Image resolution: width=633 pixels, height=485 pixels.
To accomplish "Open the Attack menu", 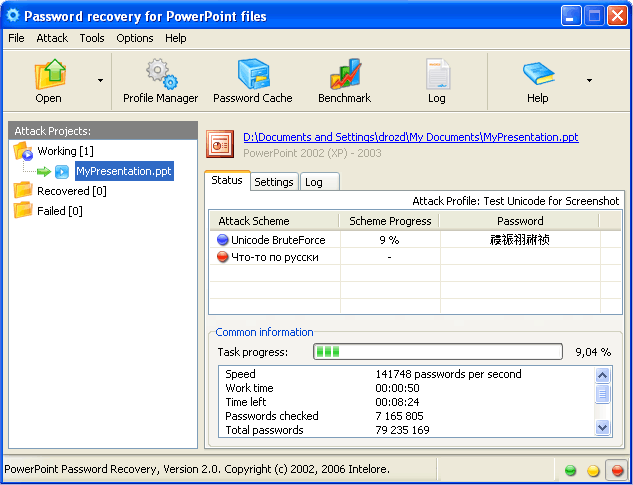I will coord(52,38).
